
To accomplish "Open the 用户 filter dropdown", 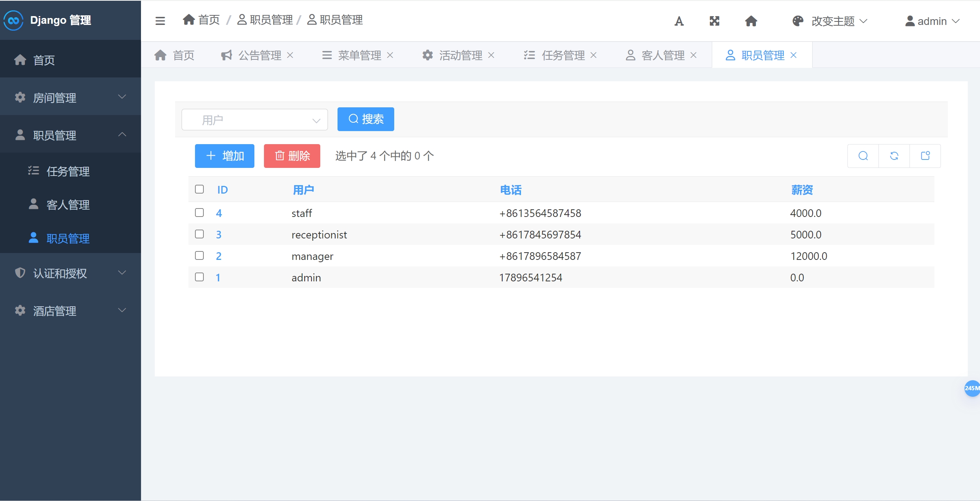I will point(254,120).
